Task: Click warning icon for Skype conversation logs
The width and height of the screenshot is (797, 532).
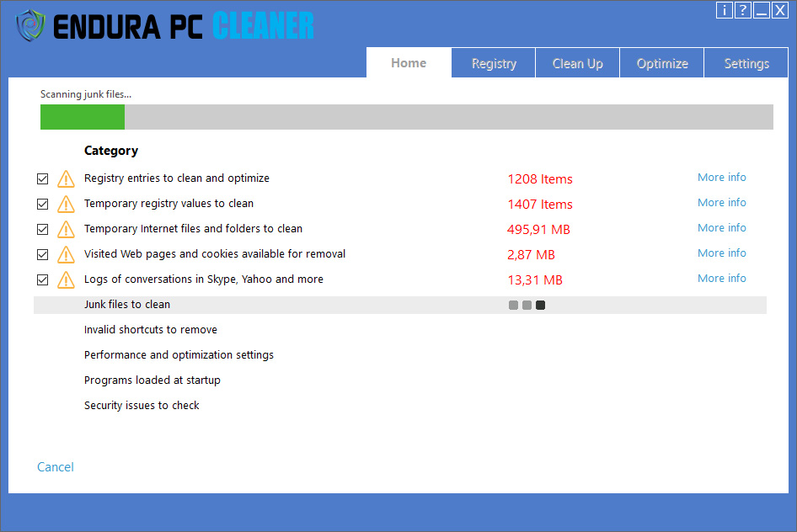Action: coord(66,280)
